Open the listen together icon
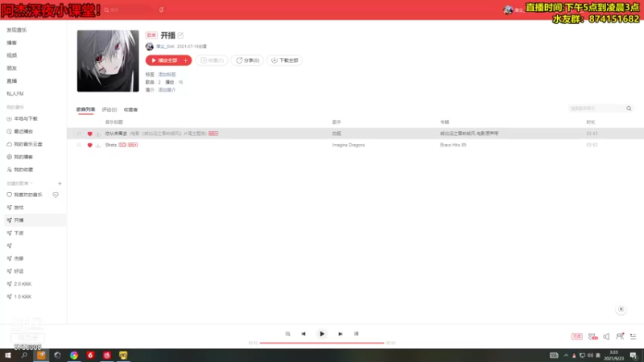644x362 pixels. tap(620, 336)
